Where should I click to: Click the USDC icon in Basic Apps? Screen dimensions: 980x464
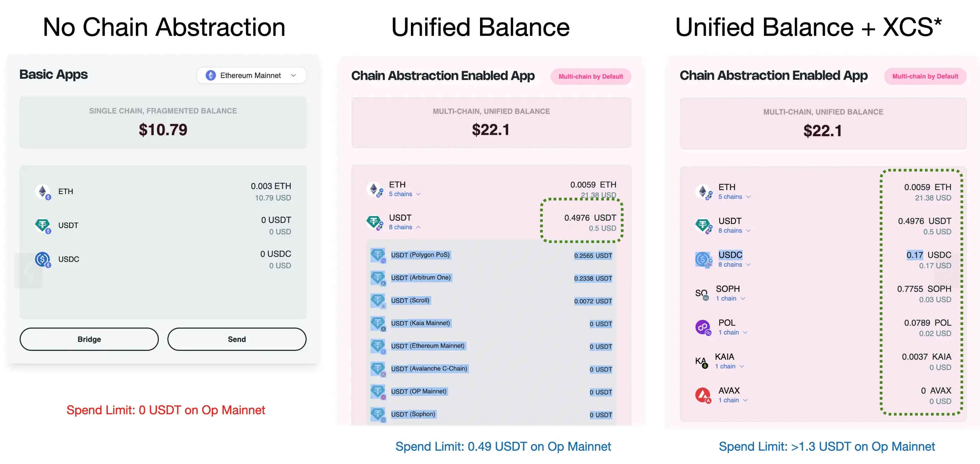tap(43, 260)
